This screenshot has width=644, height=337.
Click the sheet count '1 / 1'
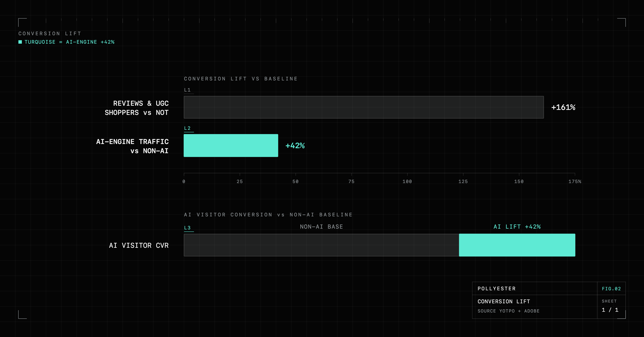610,310
